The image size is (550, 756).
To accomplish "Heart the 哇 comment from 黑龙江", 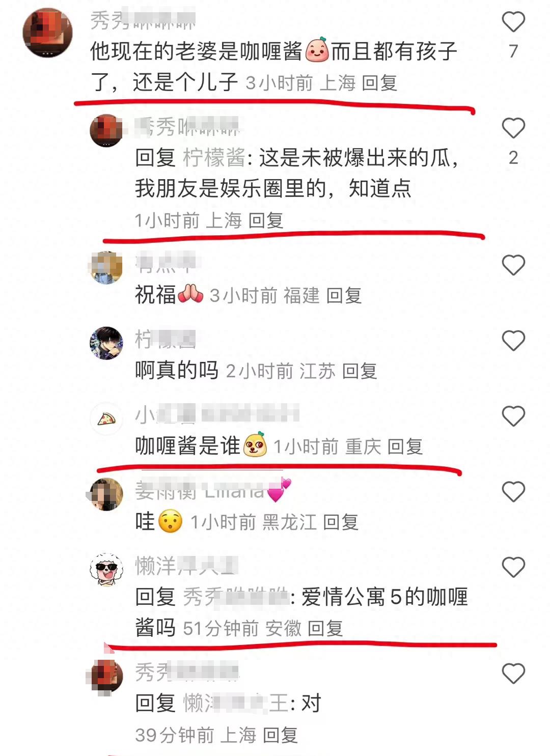I will tap(513, 492).
